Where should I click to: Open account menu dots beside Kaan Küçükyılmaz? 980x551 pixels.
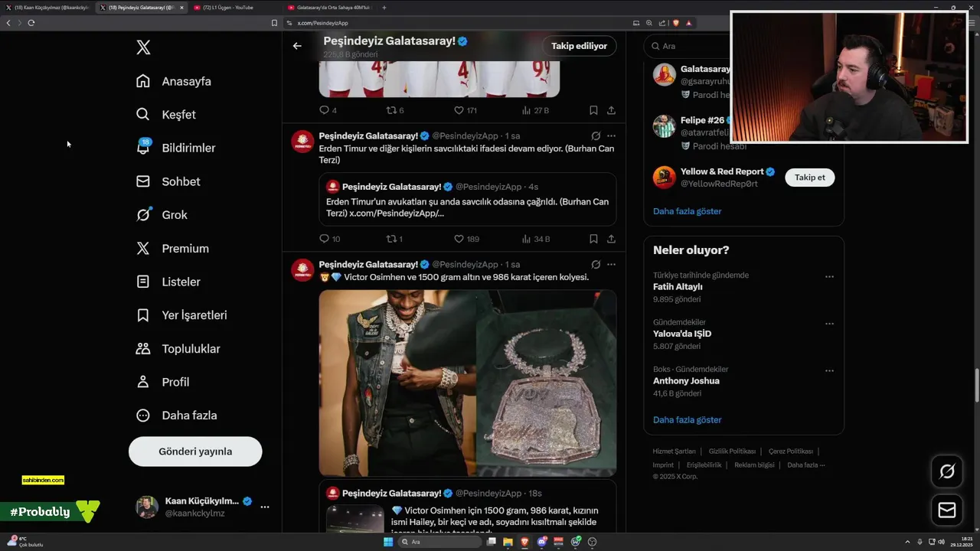coord(265,507)
